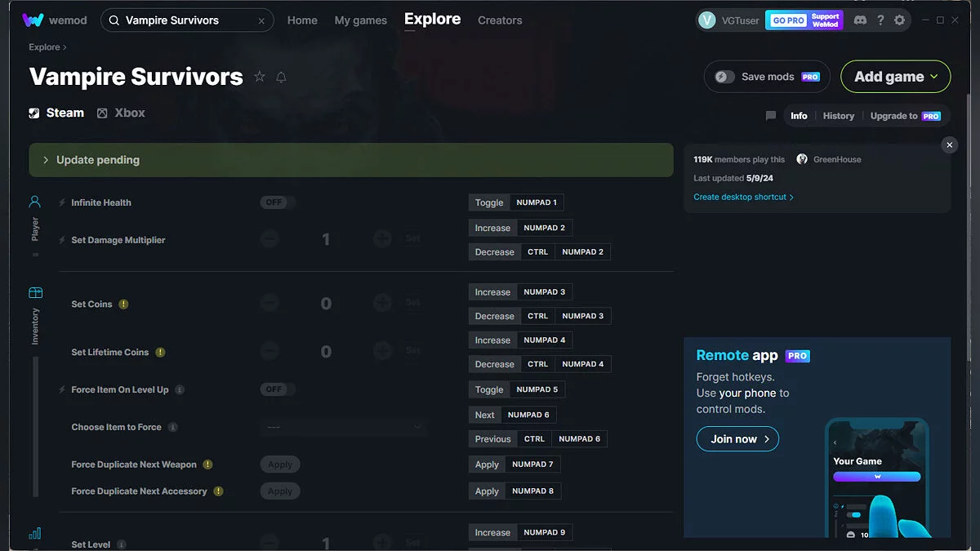Go to My games menu

click(x=360, y=20)
